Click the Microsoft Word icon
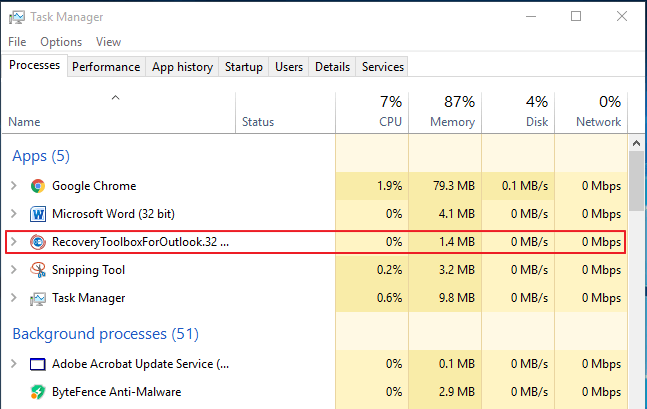 coord(38,214)
